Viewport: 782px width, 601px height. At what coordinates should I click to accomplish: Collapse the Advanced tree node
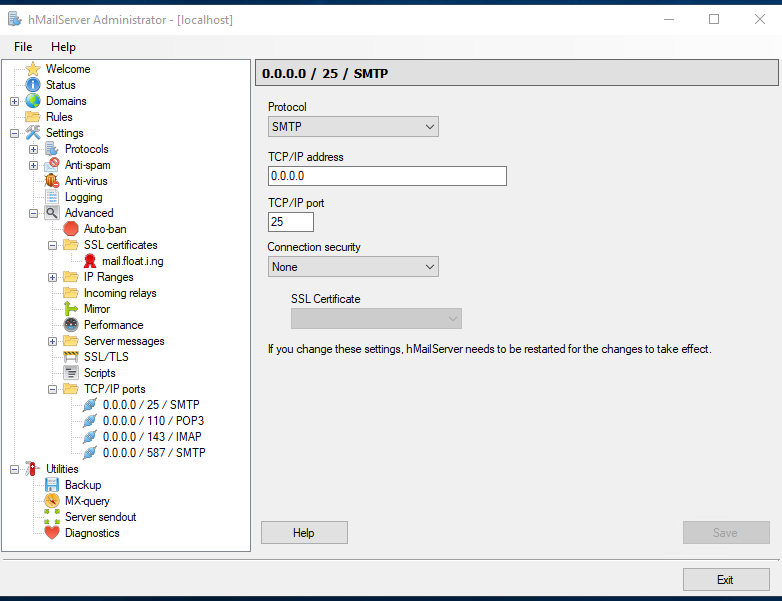[33, 213]
